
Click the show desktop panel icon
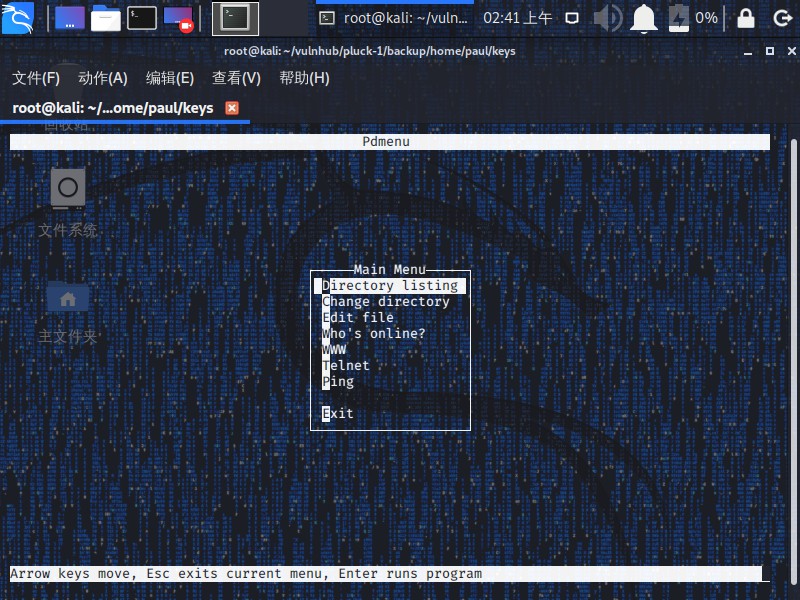70,18
